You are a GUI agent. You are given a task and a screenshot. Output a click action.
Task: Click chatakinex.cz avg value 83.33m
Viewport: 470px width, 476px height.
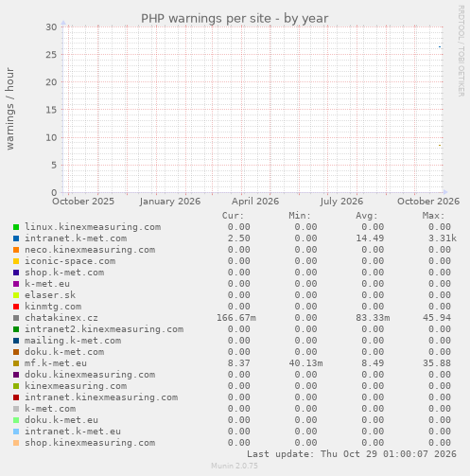click(x=373, y=318)
